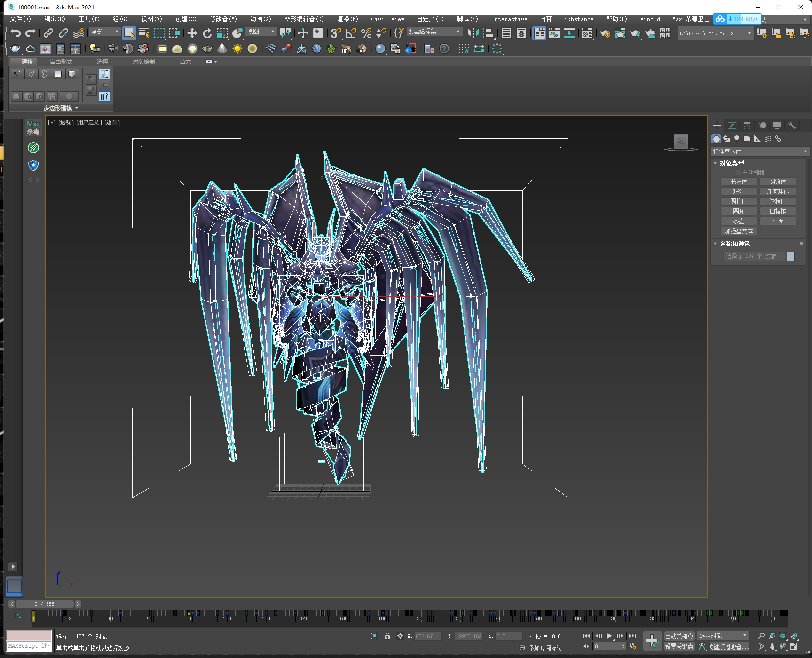Click the 加强型文本 button

point(739,231)
